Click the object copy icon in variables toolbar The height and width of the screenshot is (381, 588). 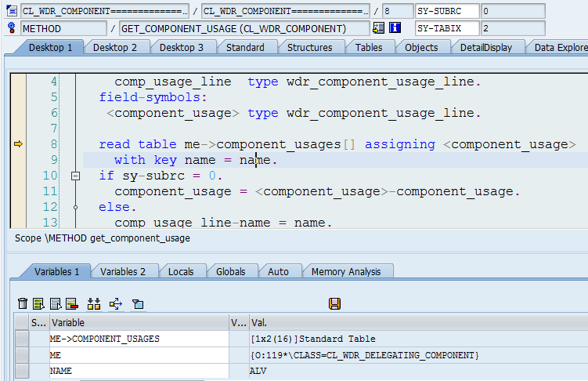(x=138, y=303)
